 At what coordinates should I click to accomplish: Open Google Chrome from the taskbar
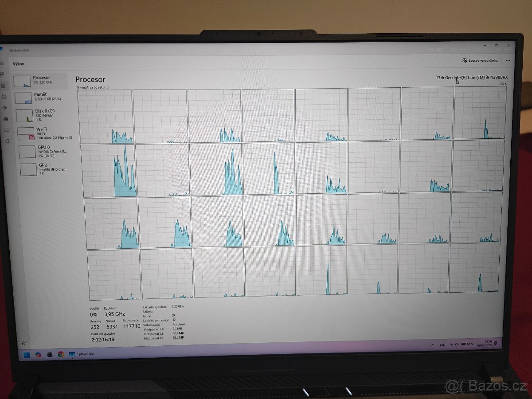[61, 354]
